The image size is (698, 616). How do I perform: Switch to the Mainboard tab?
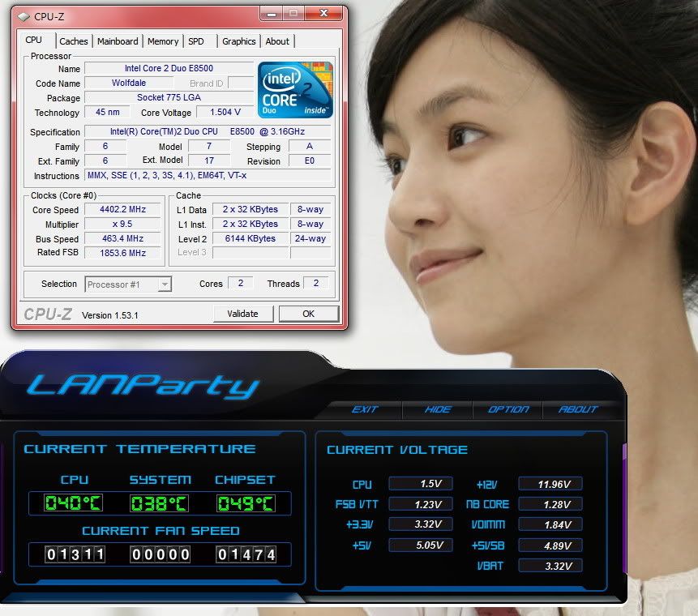click(x=118, y=41)
